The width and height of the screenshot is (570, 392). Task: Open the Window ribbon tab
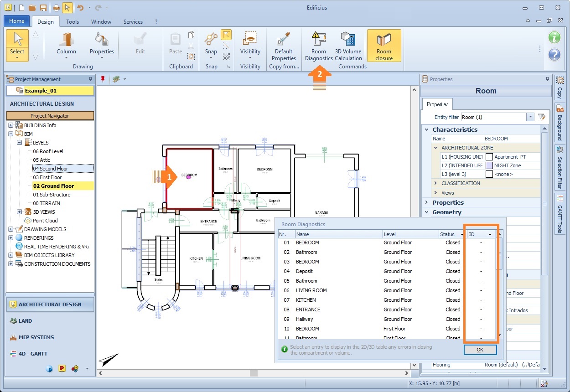coord(101,21)
